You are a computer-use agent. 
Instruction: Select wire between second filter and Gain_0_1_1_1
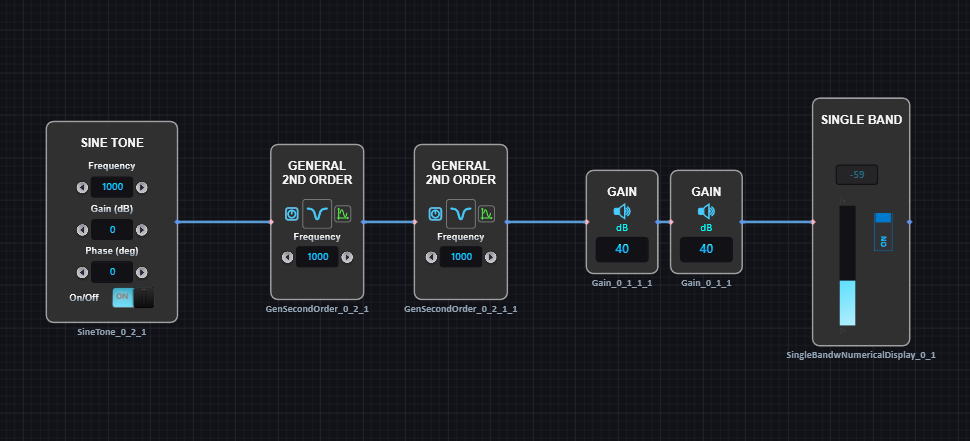(546, 222)
